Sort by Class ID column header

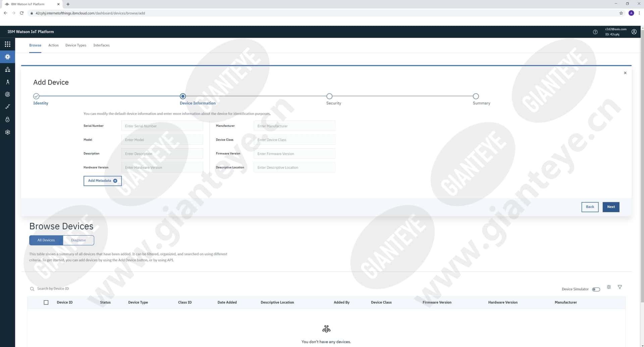point(185,302)
